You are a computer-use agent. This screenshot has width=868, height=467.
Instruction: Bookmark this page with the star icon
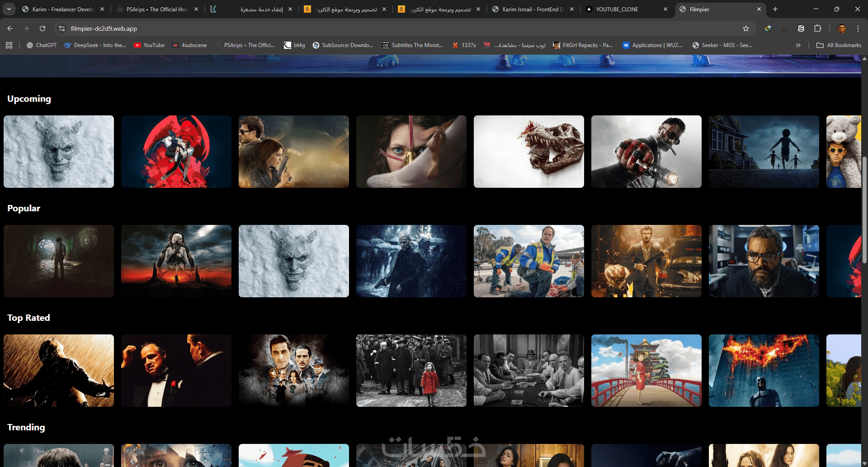[x=746, y=29]
